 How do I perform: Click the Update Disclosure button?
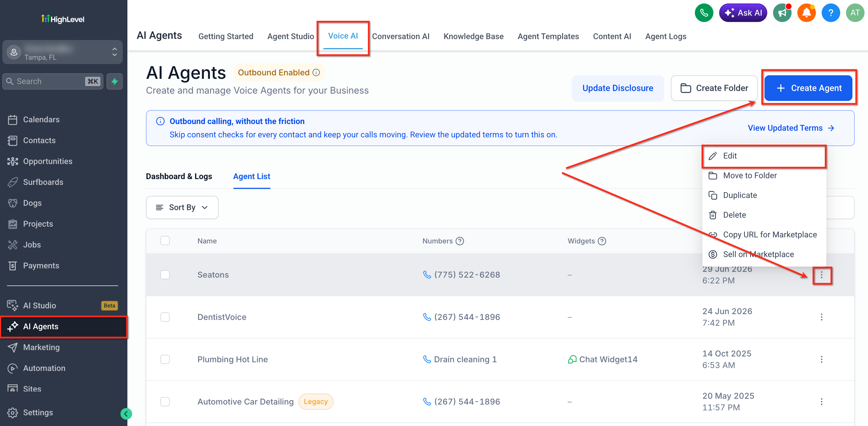point(618,88)
